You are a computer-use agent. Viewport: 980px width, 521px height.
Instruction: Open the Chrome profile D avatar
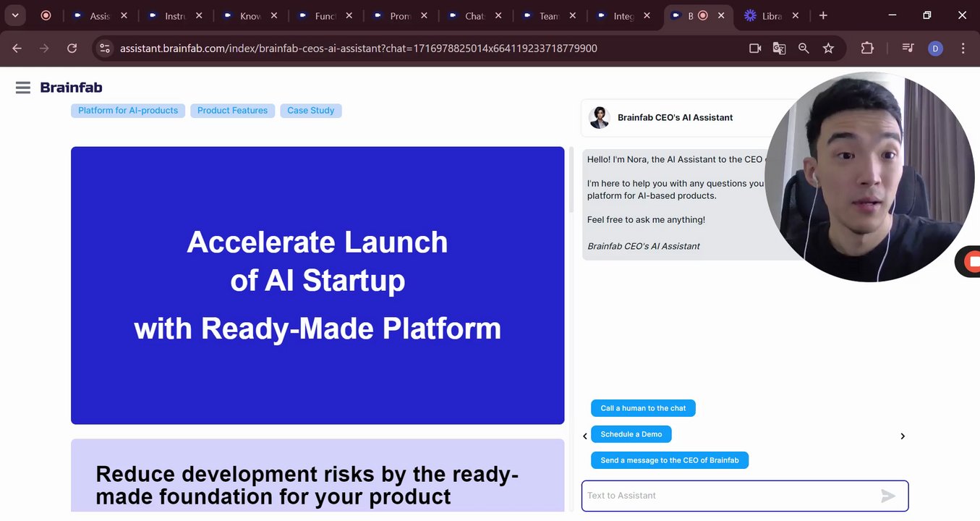pyautogui.click(x=935, y=48)
